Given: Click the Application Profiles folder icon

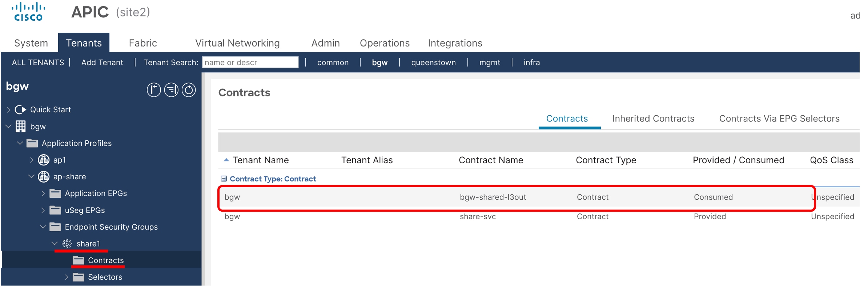Looking at the screenshot, I should (32, 143).
